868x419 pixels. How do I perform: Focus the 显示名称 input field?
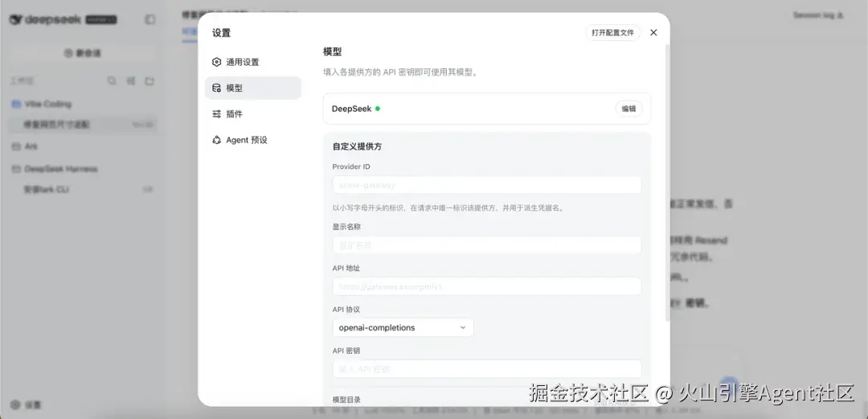click(486, 245)
